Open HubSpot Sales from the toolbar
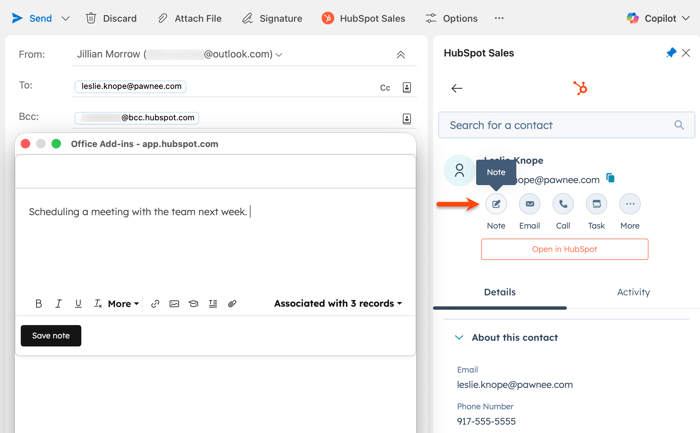This screenshot has width=700, height=433. tap(363, 18)
